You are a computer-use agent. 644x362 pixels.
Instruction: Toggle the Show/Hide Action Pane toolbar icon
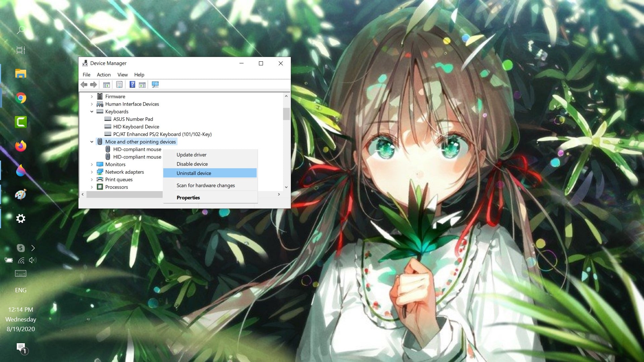(142, 85)
